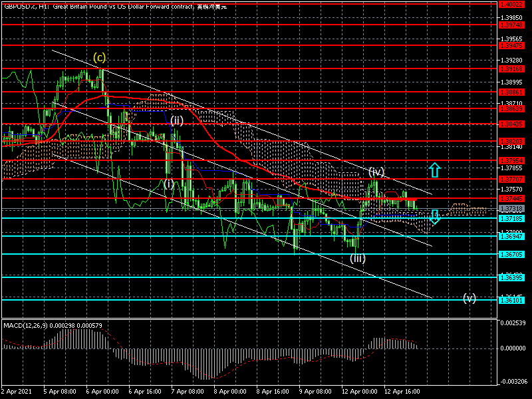Click the 1.39565 price axis tick
532x399 pixels.
pyautogui.click(x=511, y=39)
